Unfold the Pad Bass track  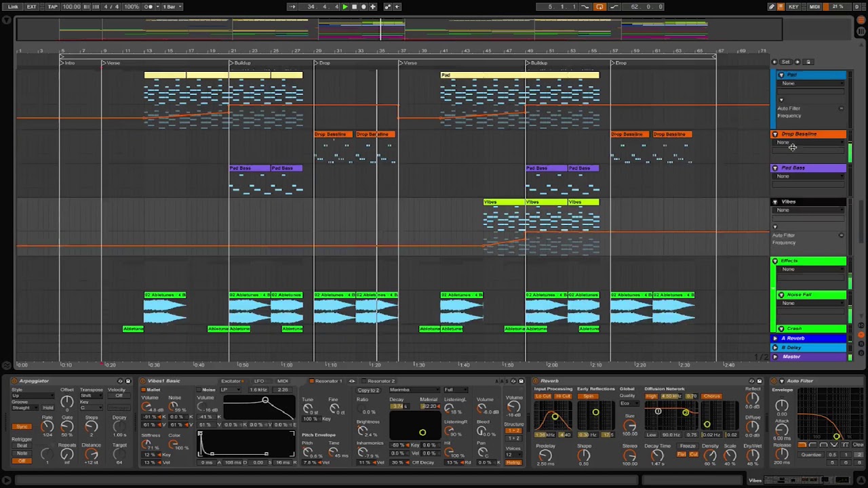(775, 168)
